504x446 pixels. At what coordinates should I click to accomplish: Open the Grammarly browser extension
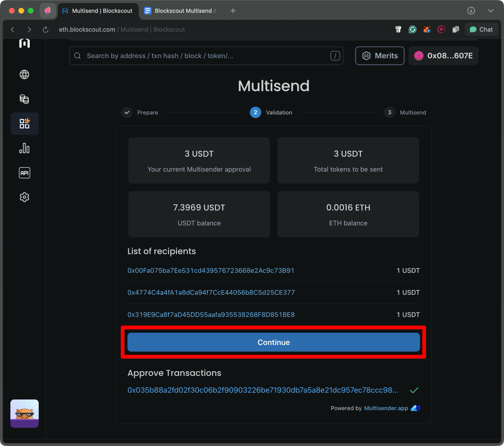tap(413, 29)
